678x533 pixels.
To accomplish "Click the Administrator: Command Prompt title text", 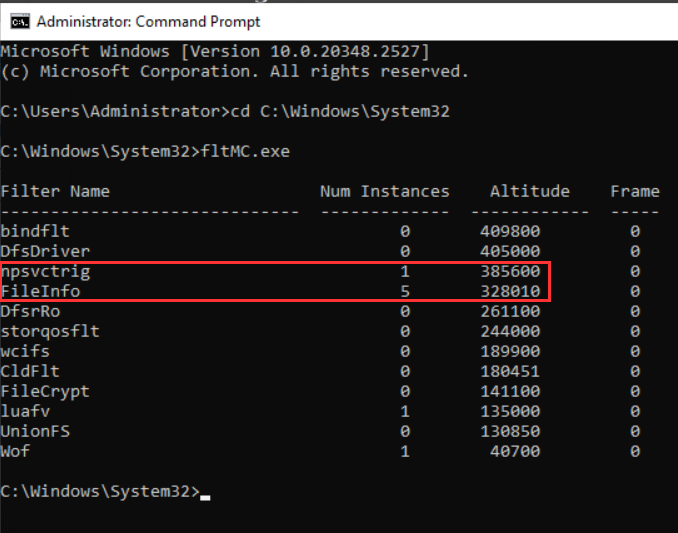I will 148,21.
